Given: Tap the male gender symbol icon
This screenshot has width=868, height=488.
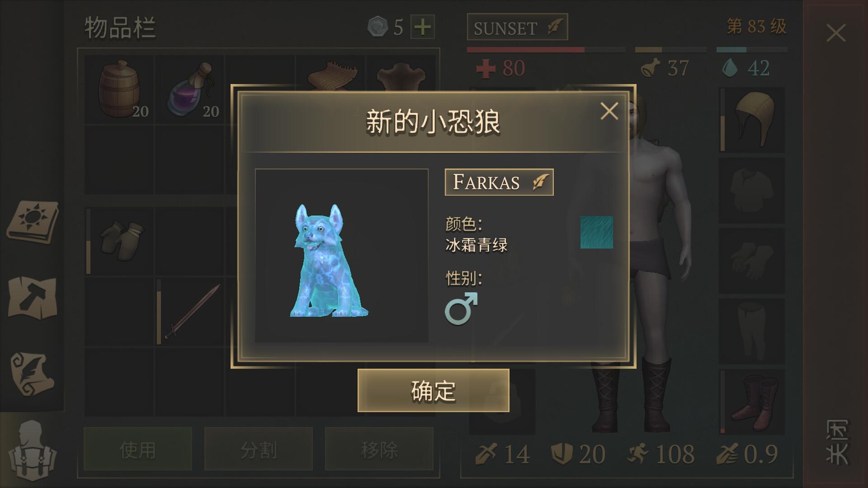Looking at the screenshot, I should point(461,308).
